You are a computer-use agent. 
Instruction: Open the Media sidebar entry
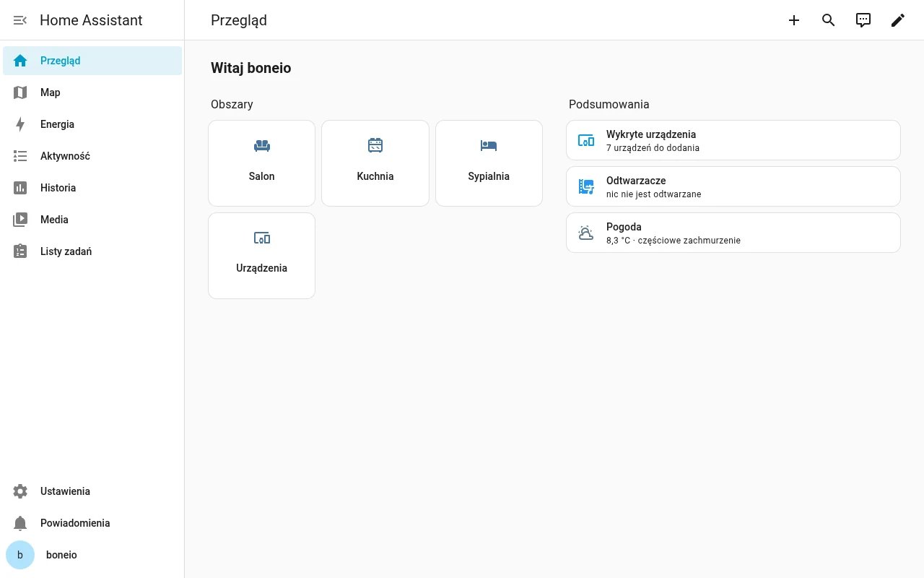[x=92, y=220]
